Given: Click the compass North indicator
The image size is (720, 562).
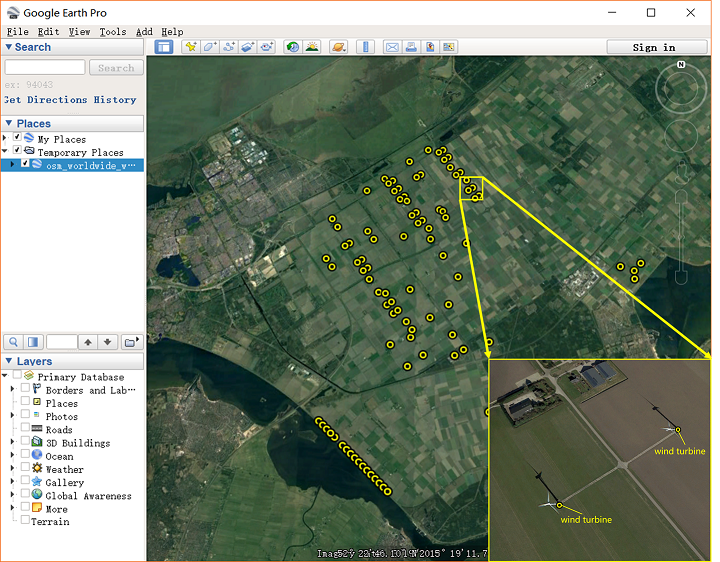Looking at the screenshot, I should click(x=681, y=65).
